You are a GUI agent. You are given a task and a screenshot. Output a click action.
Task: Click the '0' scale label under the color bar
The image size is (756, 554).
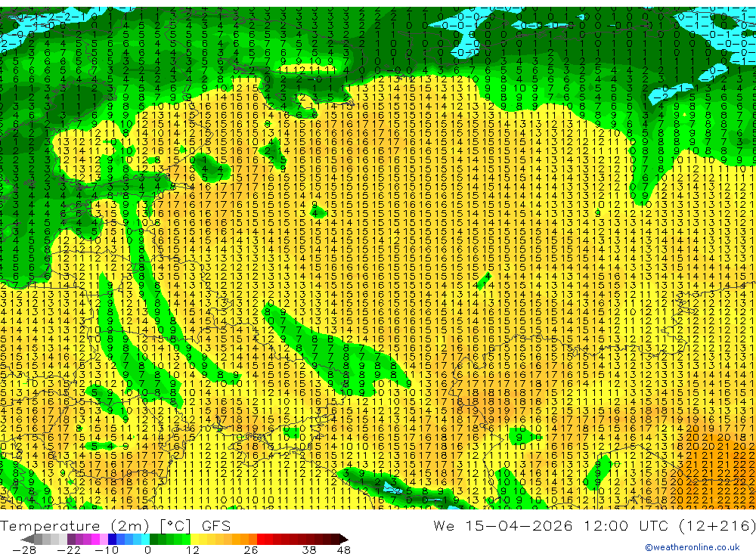click(147, 550)
